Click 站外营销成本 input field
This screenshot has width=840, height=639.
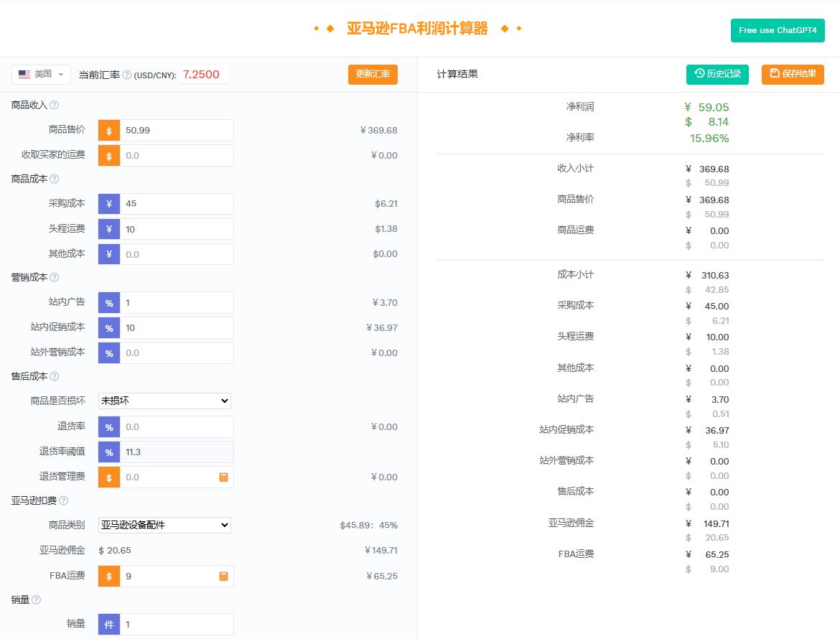pos(176,353)
